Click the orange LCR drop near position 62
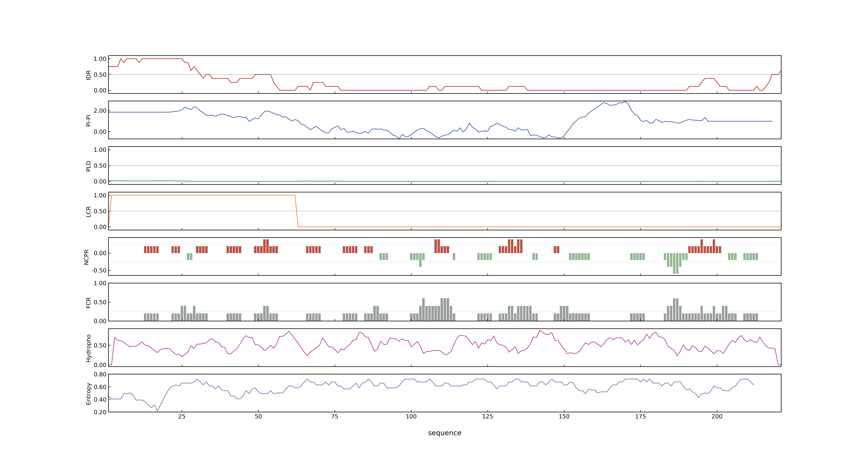The height and width of the screenshot is (463, 868). [x=297, y=211]
